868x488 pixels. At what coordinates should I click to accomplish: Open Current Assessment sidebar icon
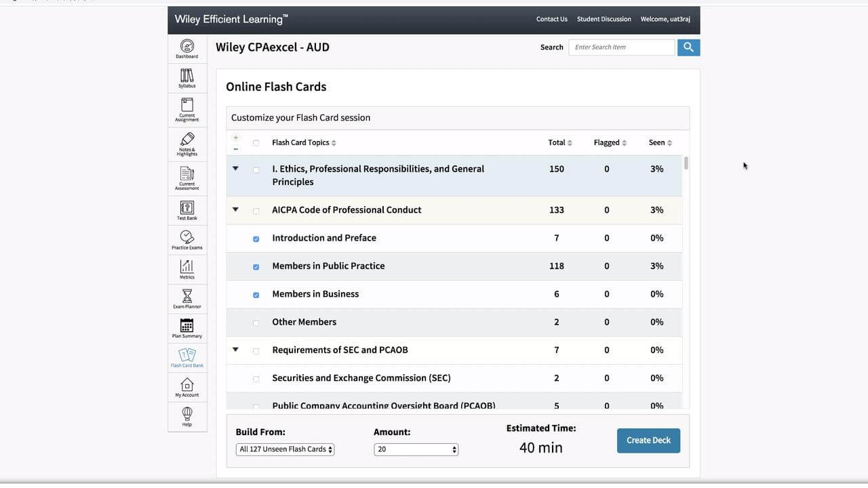(x=187, y=178)
